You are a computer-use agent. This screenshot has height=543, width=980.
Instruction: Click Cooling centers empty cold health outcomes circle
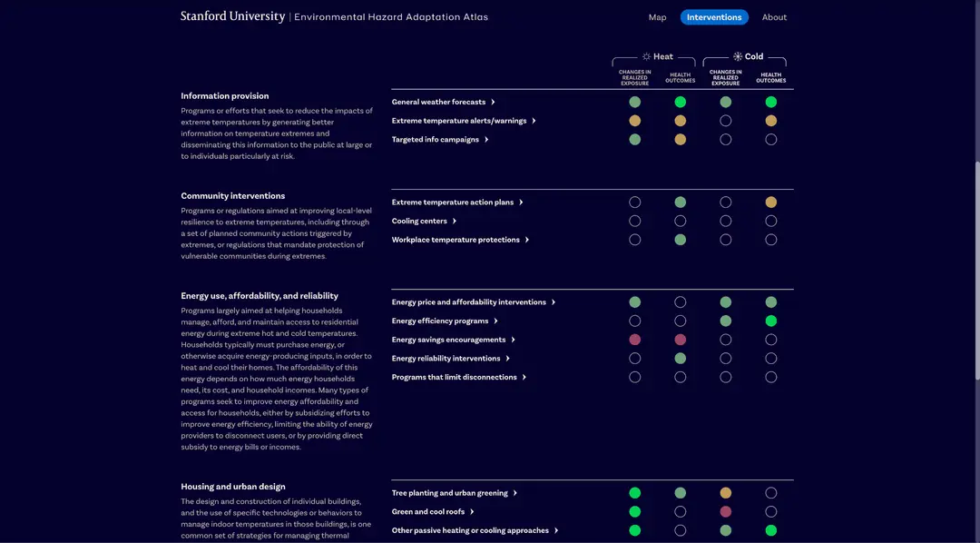tap(770, 221)
